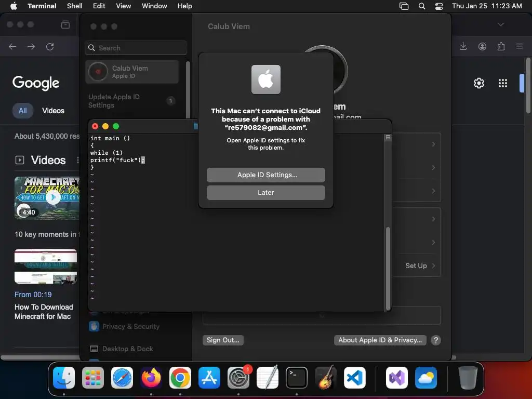The width and height of the screenshot is (532, 399).
Task: Open the browser hamburger menu
Action: [x=520, y=46]
